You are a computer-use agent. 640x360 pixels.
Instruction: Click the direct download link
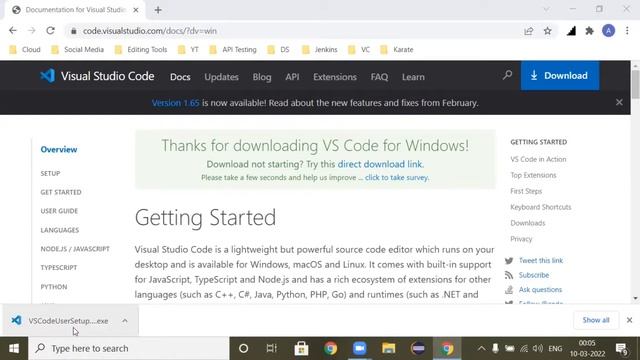(380, 164)
